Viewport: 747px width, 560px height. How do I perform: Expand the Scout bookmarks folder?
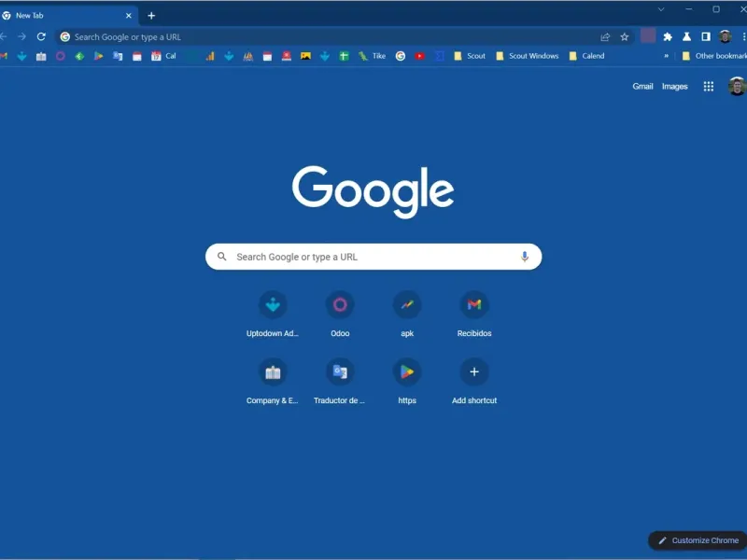[x=470, y=56]
